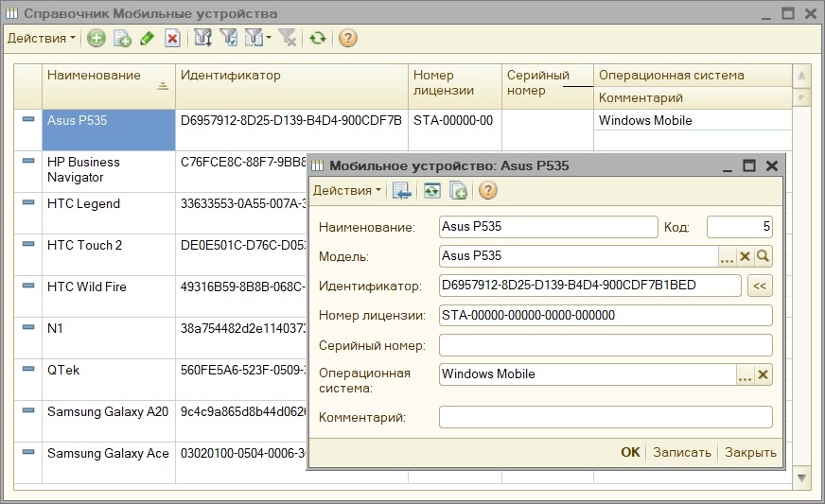
Task: Click the Комментарий input field in dialog
Action: (606, 417)
